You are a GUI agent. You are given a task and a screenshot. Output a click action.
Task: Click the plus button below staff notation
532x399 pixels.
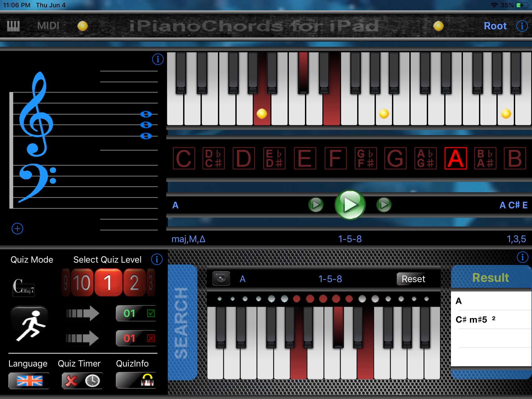pyautogui.click(x=17, y=228)
